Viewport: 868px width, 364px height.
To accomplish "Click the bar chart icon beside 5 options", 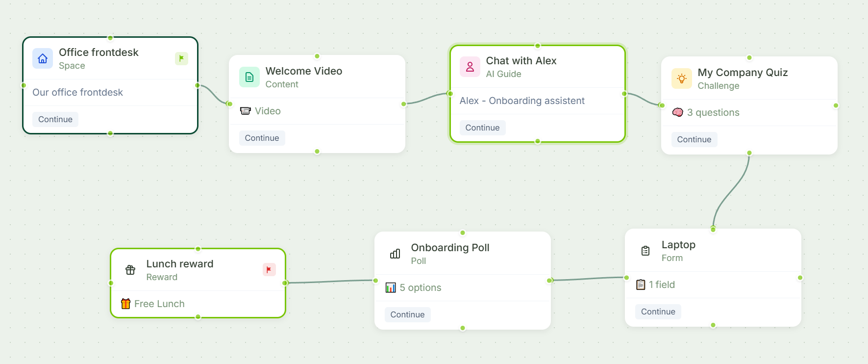I will click(x=390, y=287).
